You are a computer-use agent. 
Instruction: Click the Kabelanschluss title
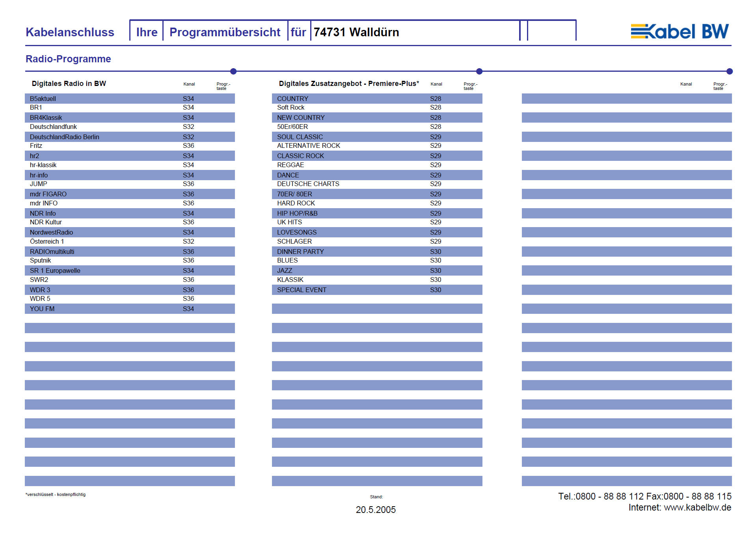coord(70,32)
